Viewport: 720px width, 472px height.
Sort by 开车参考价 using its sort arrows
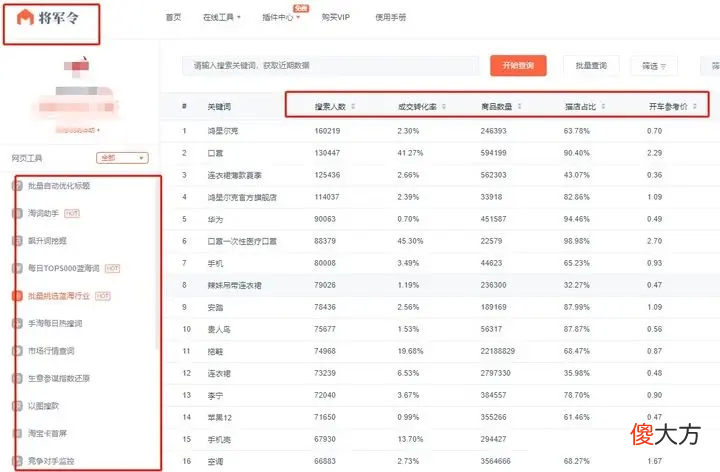pos(695,107)
